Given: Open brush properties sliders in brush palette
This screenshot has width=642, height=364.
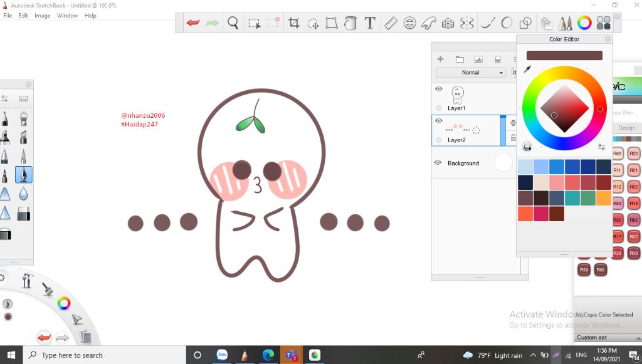Looking at the screenshot, I should (5, 98).
